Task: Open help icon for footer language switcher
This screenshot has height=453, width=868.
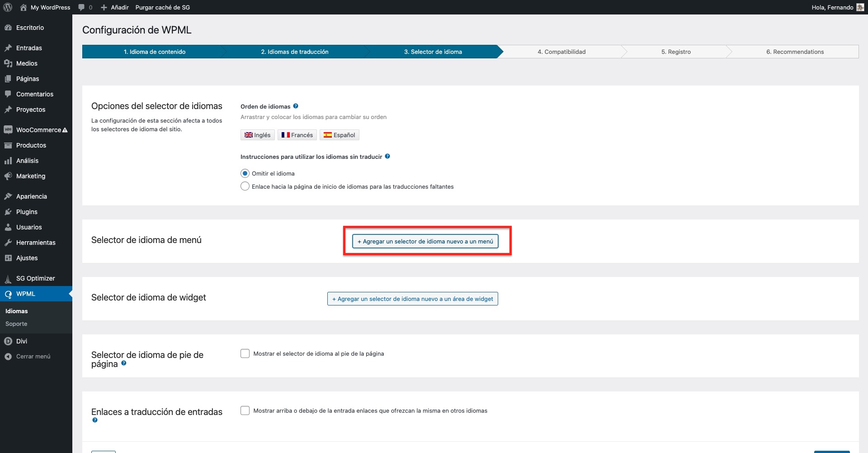Action: (x=124, y=363)
